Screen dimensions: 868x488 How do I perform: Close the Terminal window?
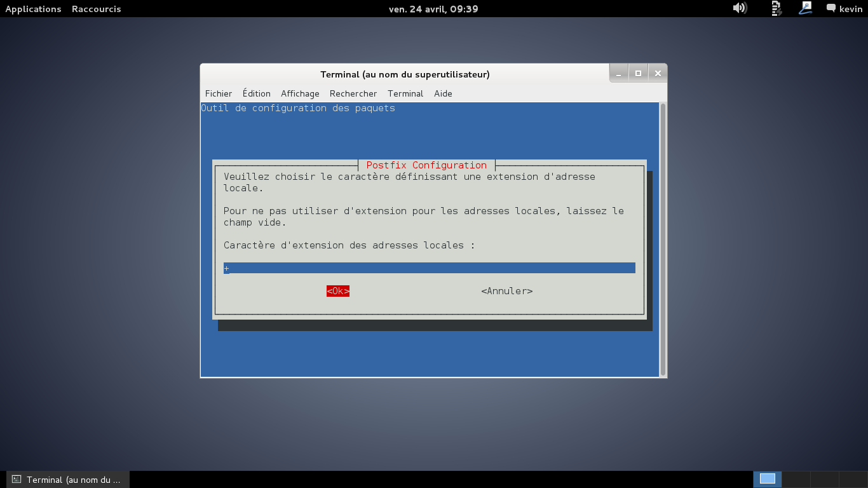tap(658, 74)
